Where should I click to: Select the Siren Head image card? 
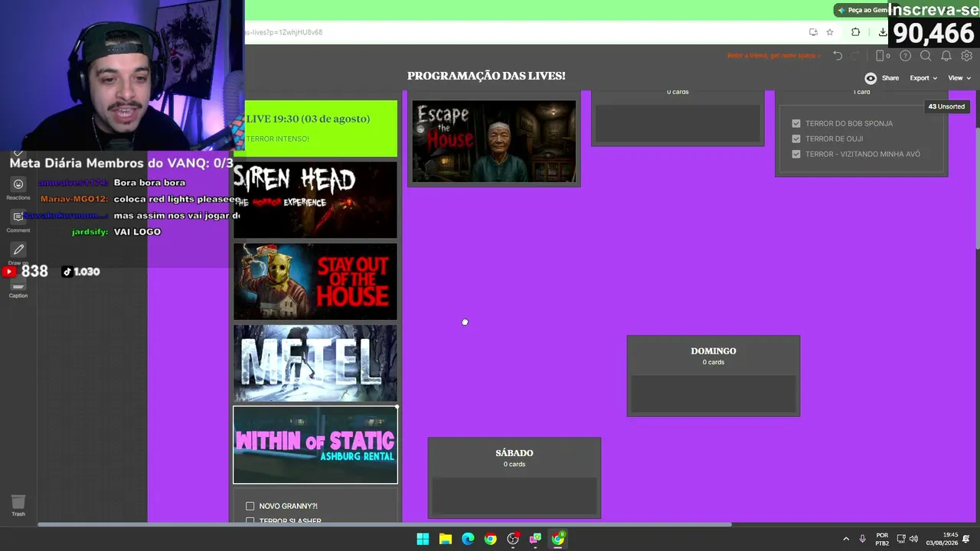(315, 200)
